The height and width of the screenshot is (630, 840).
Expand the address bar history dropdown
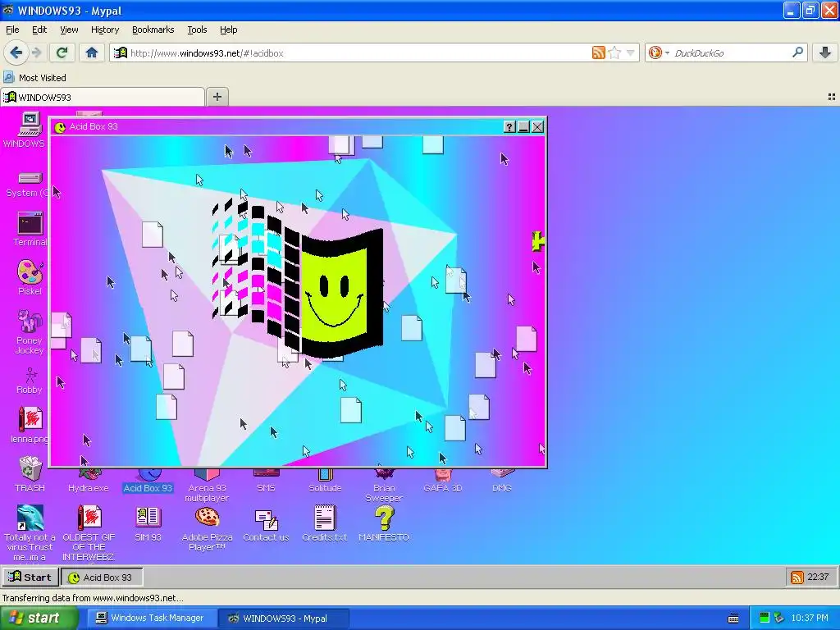tap(631, 53)
